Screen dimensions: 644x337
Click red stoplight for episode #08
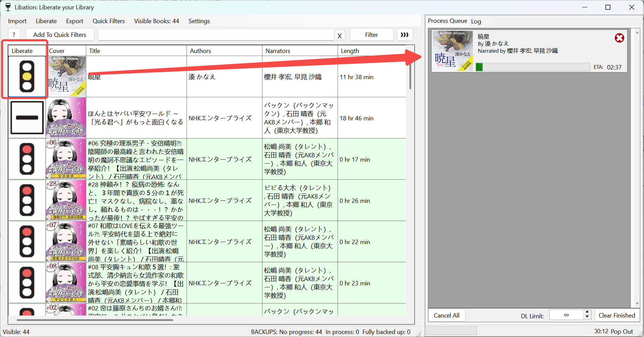click(27, 283)
